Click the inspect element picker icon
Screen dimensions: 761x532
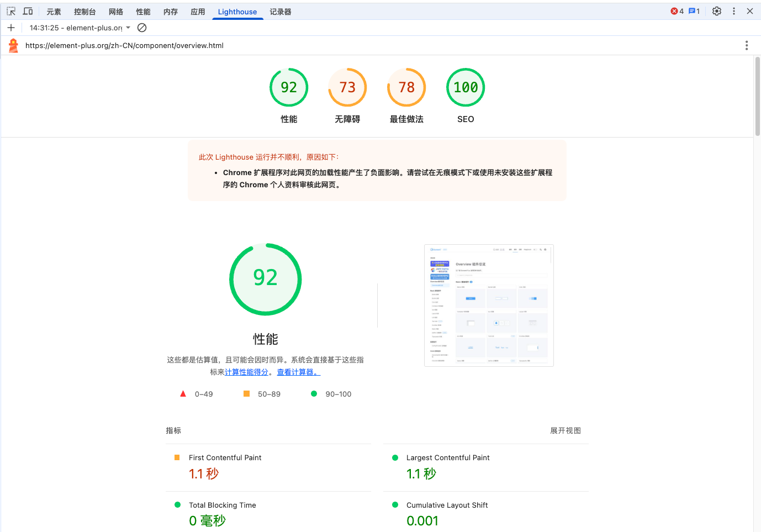(11, 11)
